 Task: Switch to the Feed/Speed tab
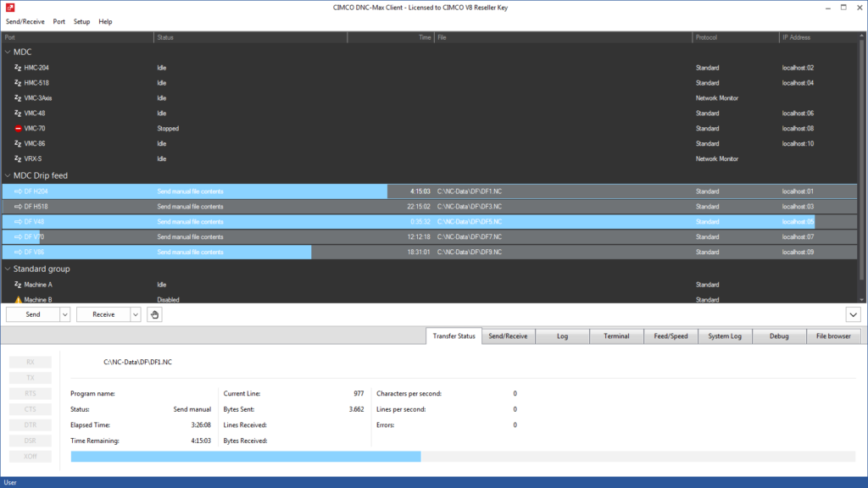(670, 335)
